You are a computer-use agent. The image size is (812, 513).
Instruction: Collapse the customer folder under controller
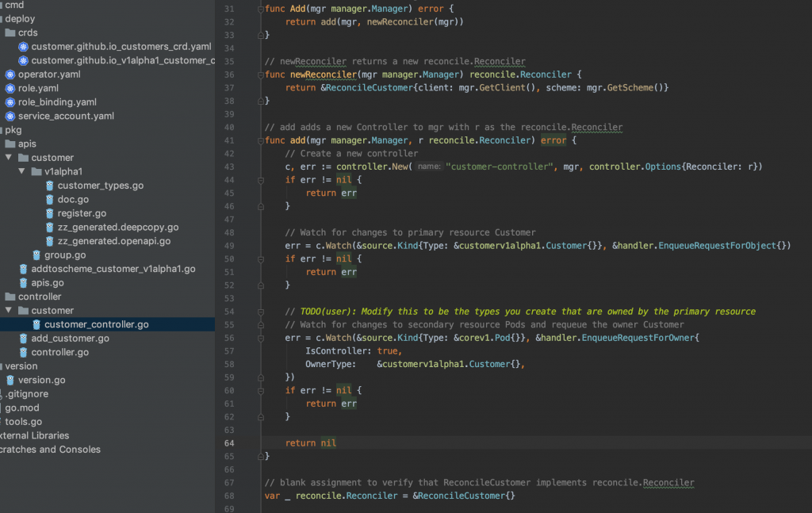click(x=8, y=310)
